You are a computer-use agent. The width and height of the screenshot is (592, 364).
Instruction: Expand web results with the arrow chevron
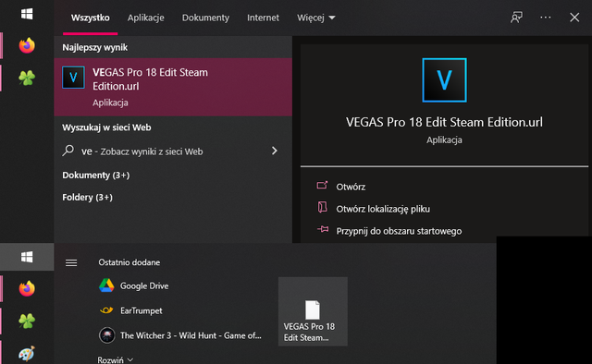[x=275, y=151]
